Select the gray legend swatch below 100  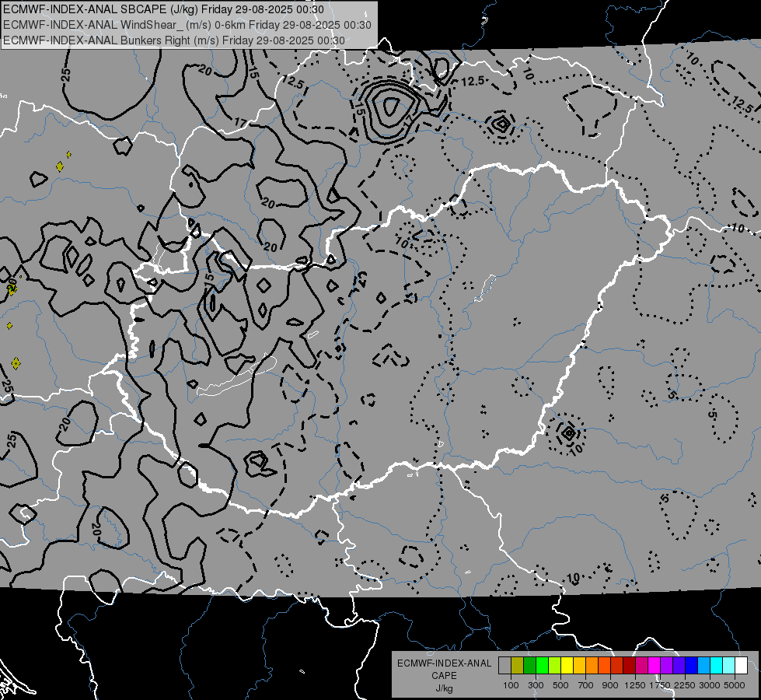coord(504,666)
